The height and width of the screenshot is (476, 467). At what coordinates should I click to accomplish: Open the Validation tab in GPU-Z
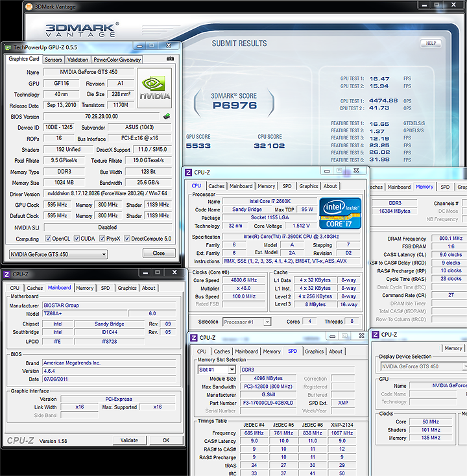[x=78, y=60]
